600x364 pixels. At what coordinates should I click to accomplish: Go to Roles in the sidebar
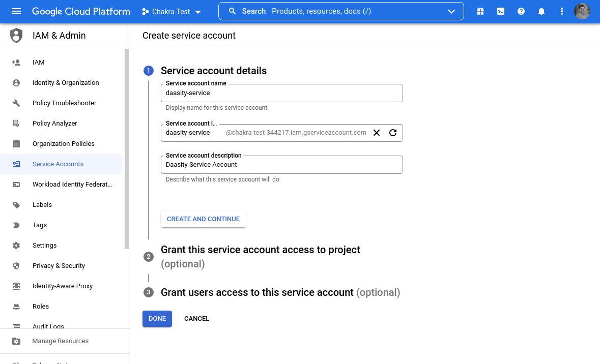(x=41, y=307)
